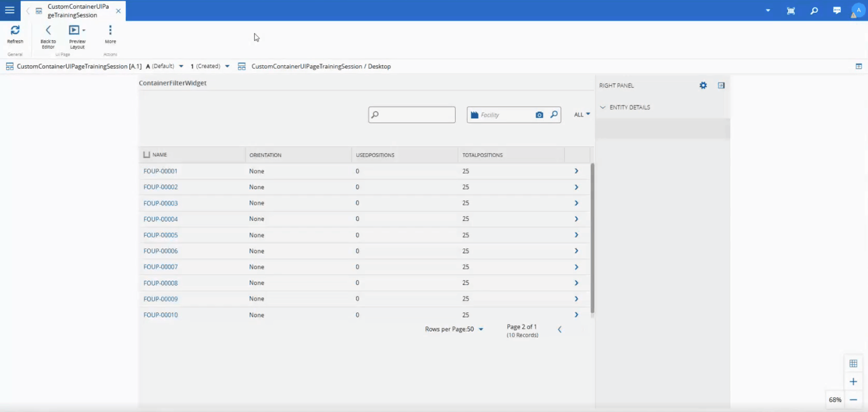This screenshot has width=868, height=412.
Task: Open the FOUP-00006 link
Action: click(160, 251)
